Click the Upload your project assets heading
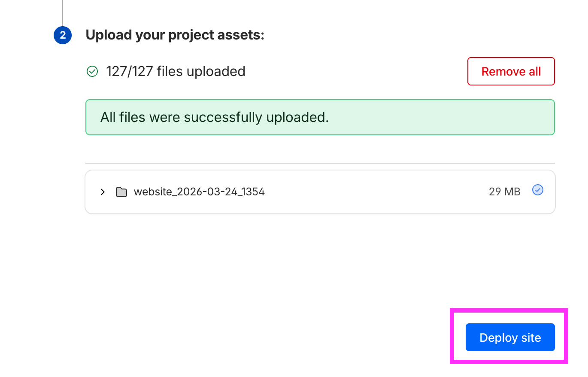 [176, 34]
